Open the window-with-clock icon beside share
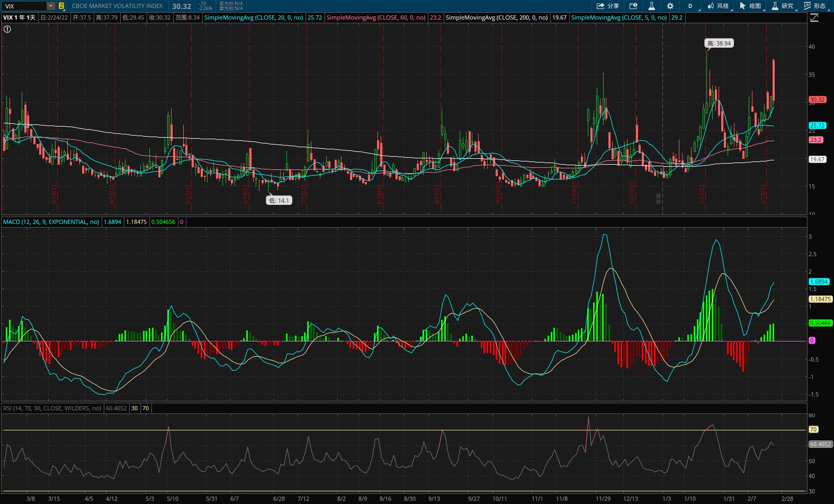The image size is (834, 504). [633, 6]
